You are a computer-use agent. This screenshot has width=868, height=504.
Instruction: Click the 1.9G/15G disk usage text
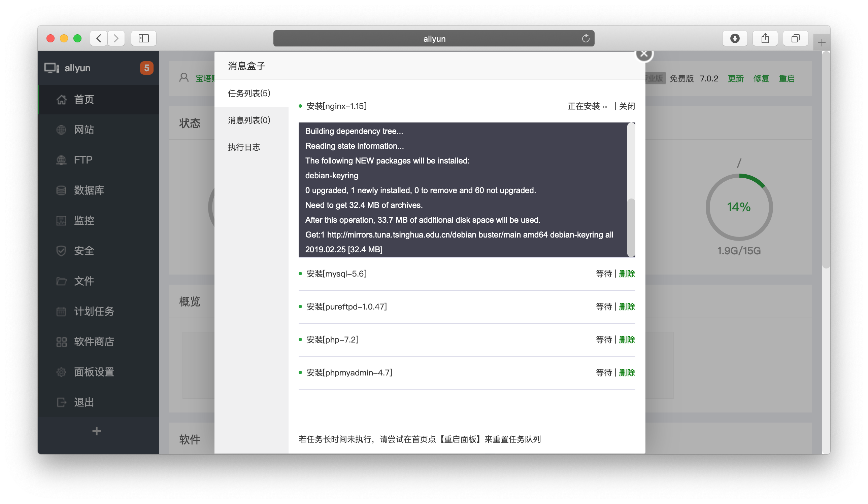point(739,251)
